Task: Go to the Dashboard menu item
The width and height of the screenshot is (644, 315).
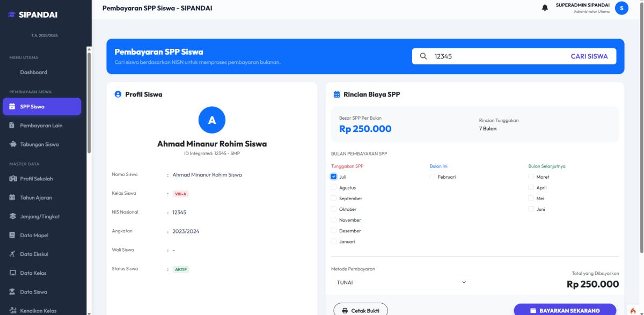Action: pyautogui.click(x=32, y=72)
